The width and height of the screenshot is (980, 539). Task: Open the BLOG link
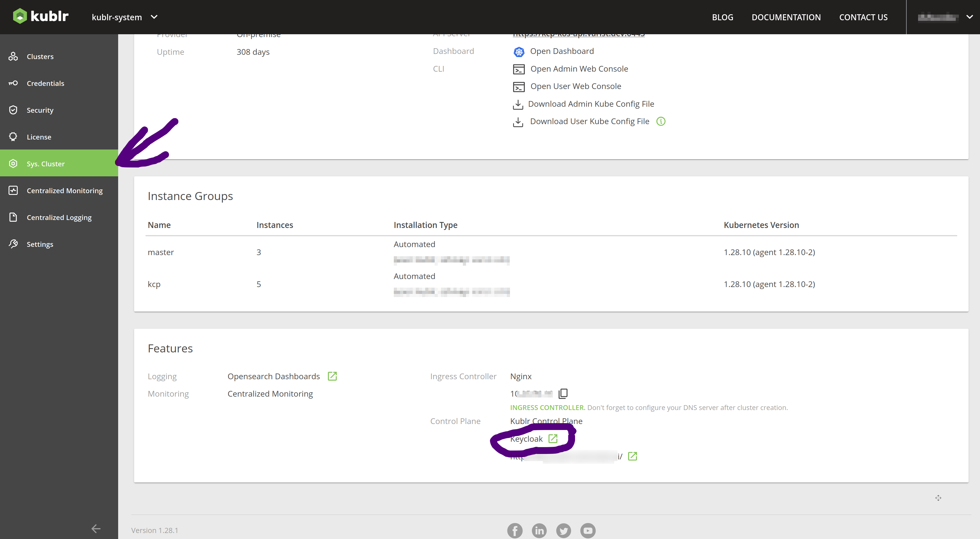coord(722,17)
